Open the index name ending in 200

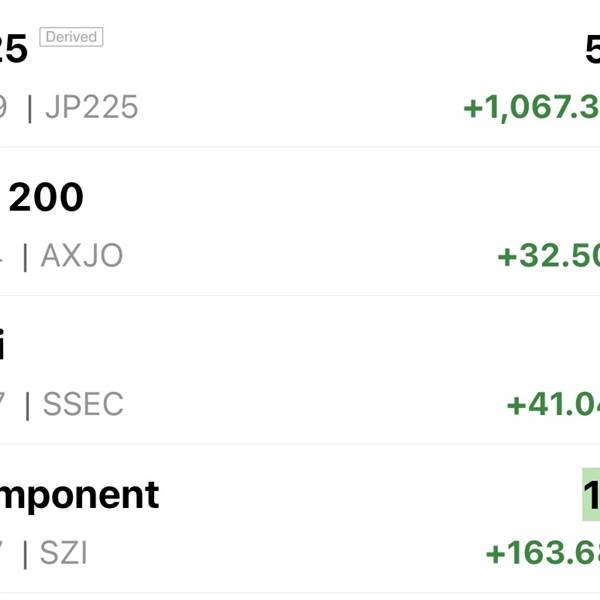[46, 197]
